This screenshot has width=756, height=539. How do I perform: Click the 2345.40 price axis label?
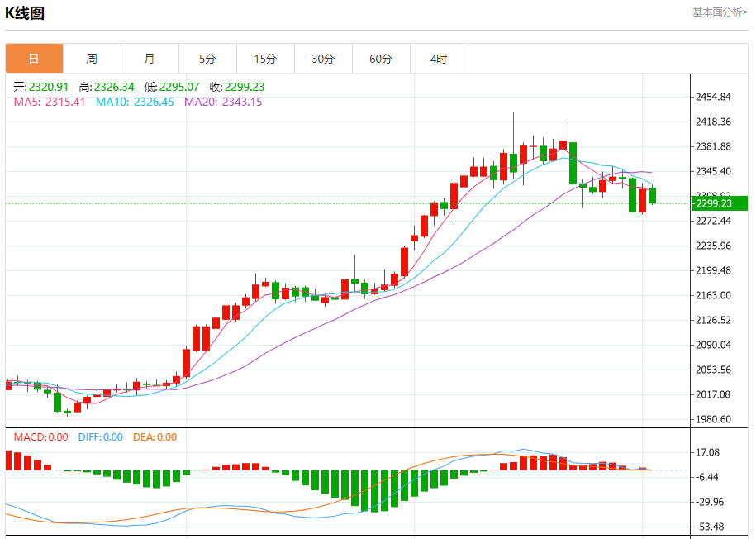(x=713, y=171)
